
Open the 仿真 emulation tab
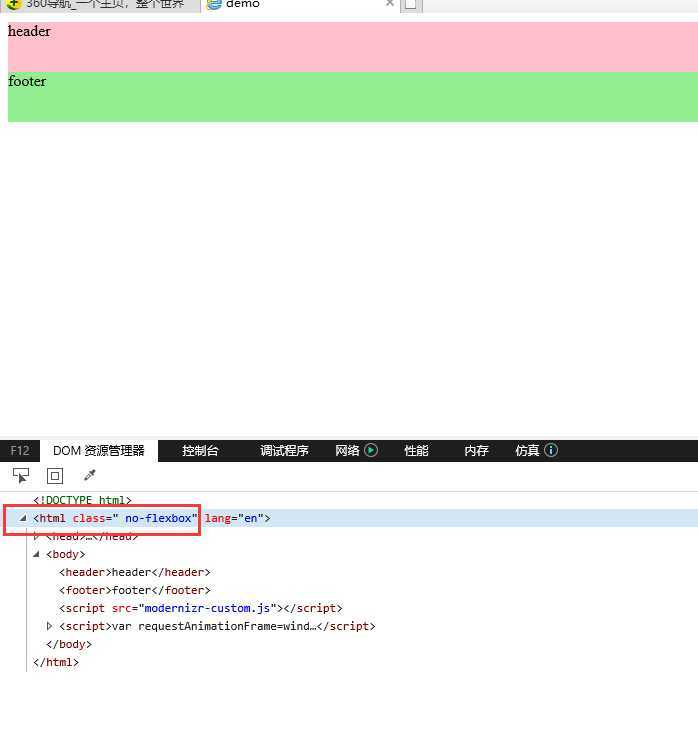tap(527, 451)
